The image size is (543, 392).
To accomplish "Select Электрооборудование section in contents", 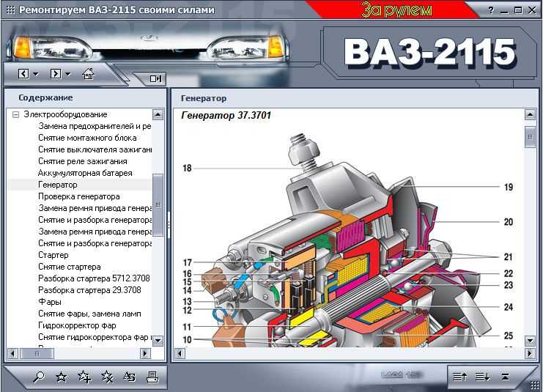I will pos(65,114).
